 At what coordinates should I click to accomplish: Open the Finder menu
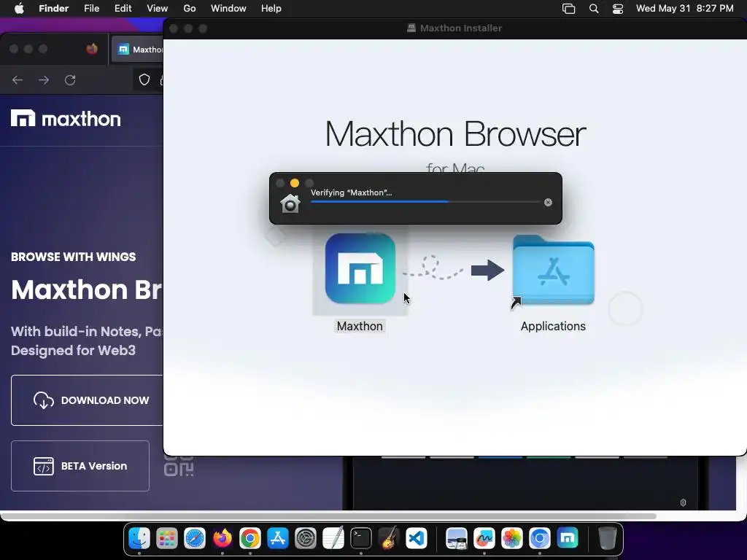[53, 9]
